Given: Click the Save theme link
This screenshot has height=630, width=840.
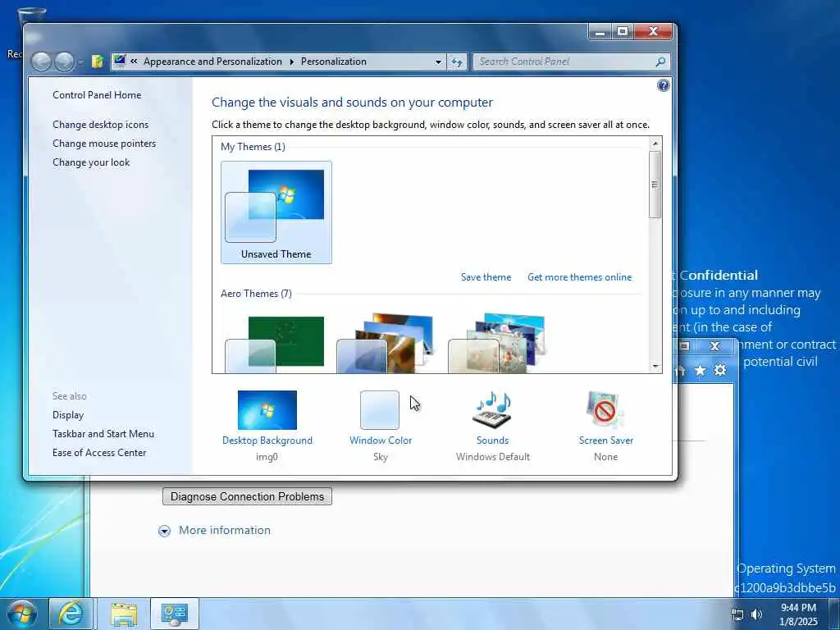Looking at the screenshot, I should click(486, 277).
